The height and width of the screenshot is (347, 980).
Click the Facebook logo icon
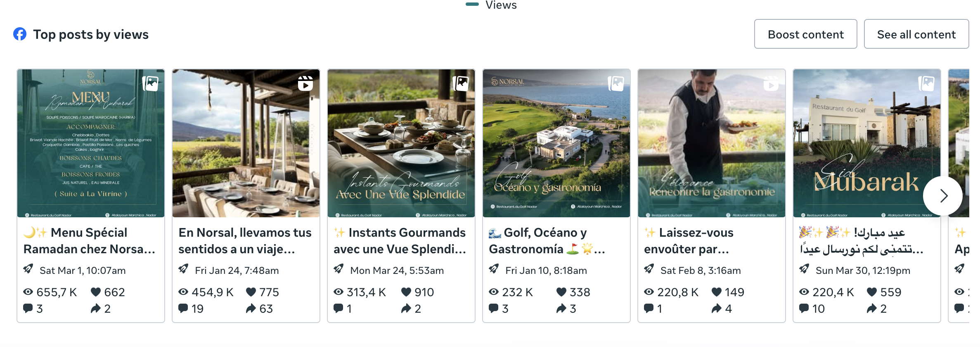pos(20,34)
